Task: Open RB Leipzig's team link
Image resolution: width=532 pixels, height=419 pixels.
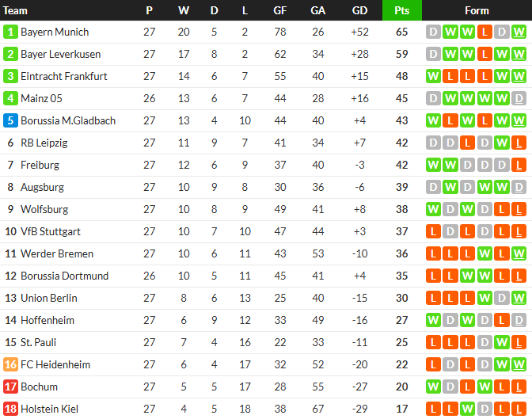Action: click(x=44, y=143)
